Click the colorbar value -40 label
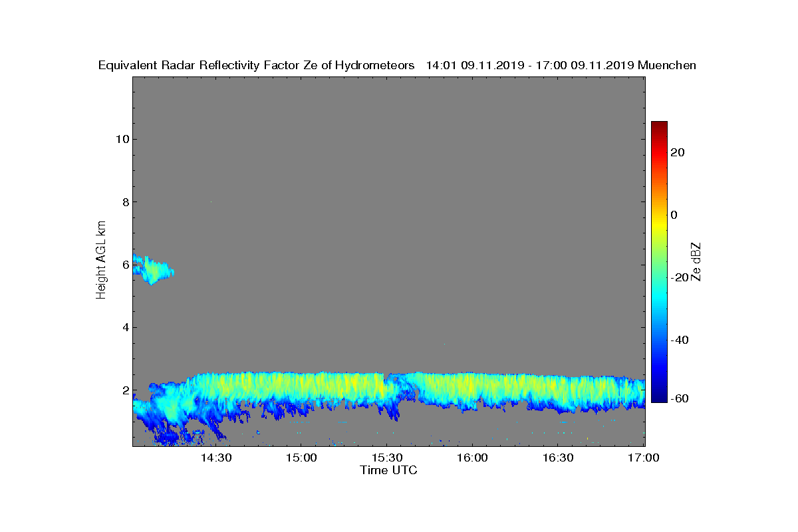The width and height of the screenshot is (798, 532). point(680,340)
